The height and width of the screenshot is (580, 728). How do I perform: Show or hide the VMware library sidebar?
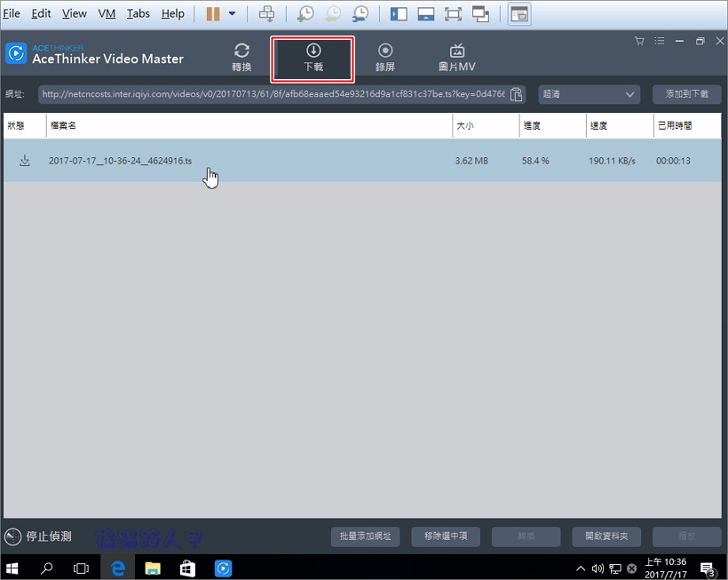pyautogui.click(x=399, y=14)
